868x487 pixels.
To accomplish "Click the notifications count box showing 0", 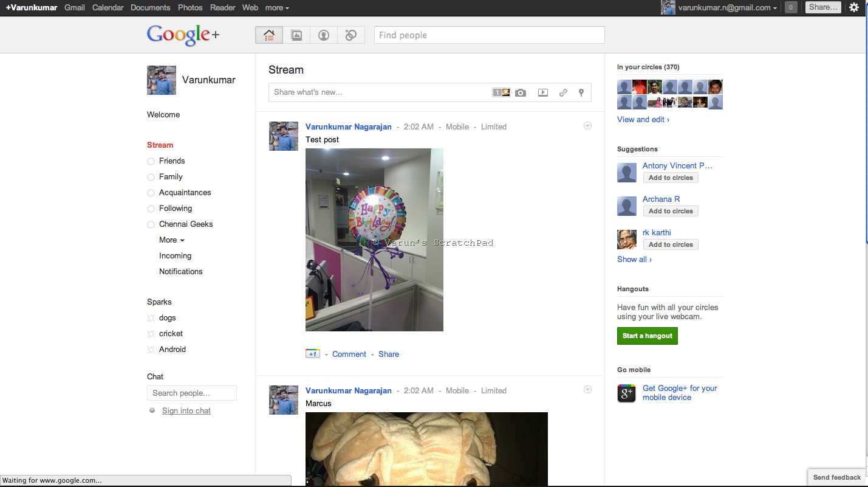I will click(x=791, y=7).
